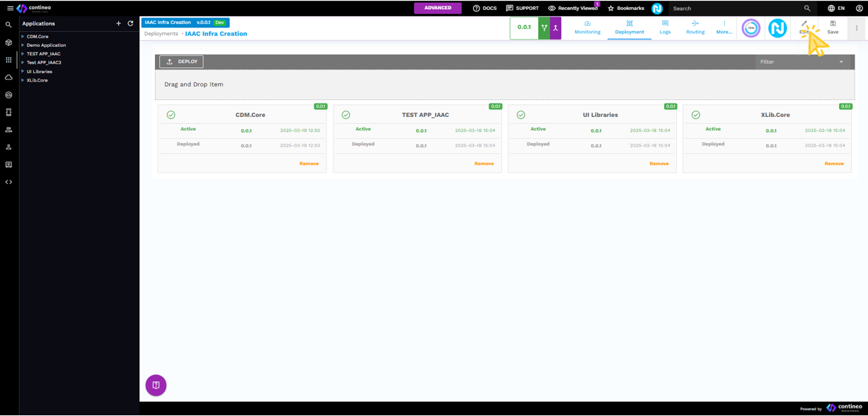This screenshot has width=868, height=416.
Task: Click Remove on the UI Libraries card
Action: click(x=658, y=164)
